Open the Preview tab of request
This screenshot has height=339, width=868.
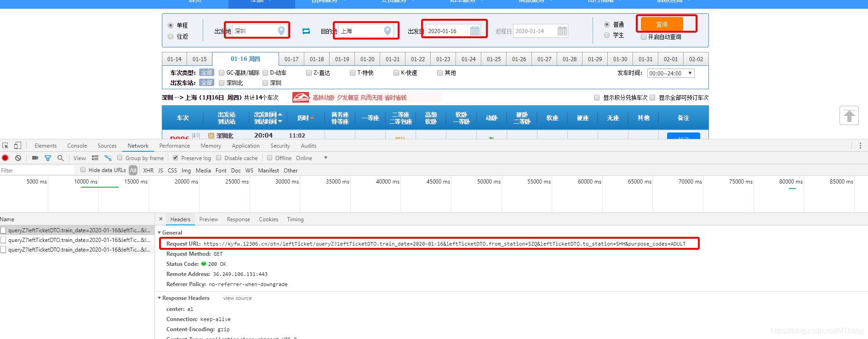pos(209,219)
